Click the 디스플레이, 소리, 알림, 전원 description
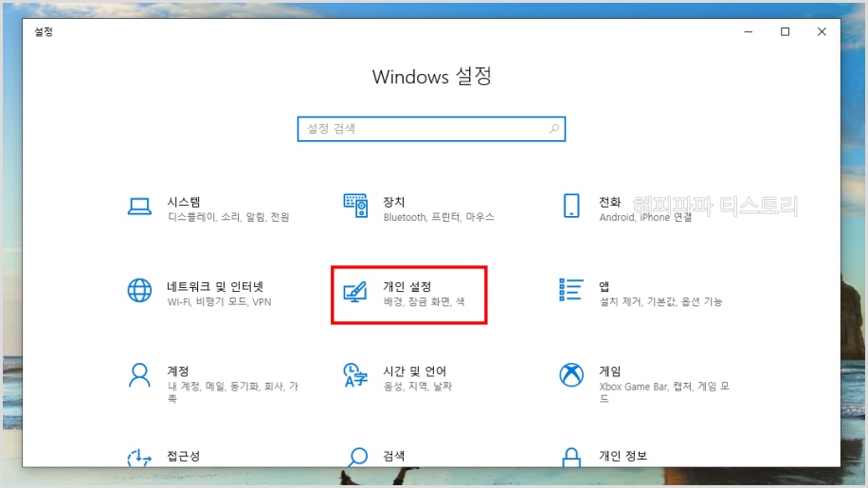The height and width of the screenshot is (488, 868). 228,217
